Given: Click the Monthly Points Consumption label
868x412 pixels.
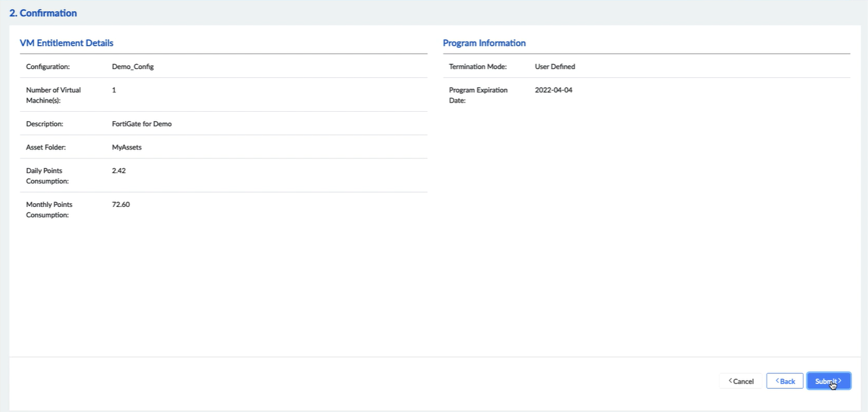Looking at the screenshot, I should (x=49, y=210).
